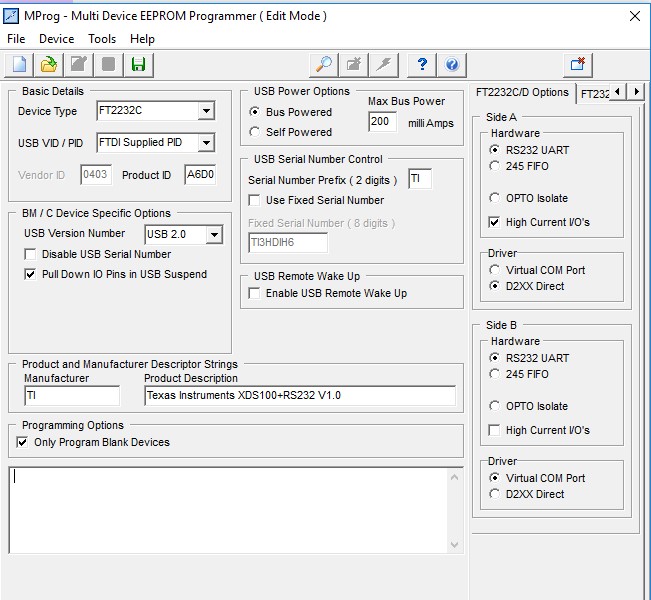Enable Use Fixed Serial Number checkbox
Viewport: 651px width, 600px height.
point(316,200)
